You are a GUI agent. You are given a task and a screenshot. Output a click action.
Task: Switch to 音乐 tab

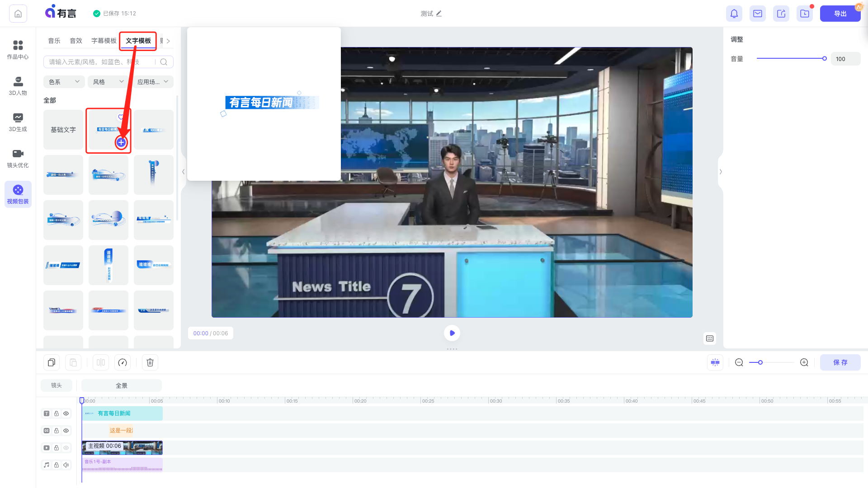click(x=54, y=41)
